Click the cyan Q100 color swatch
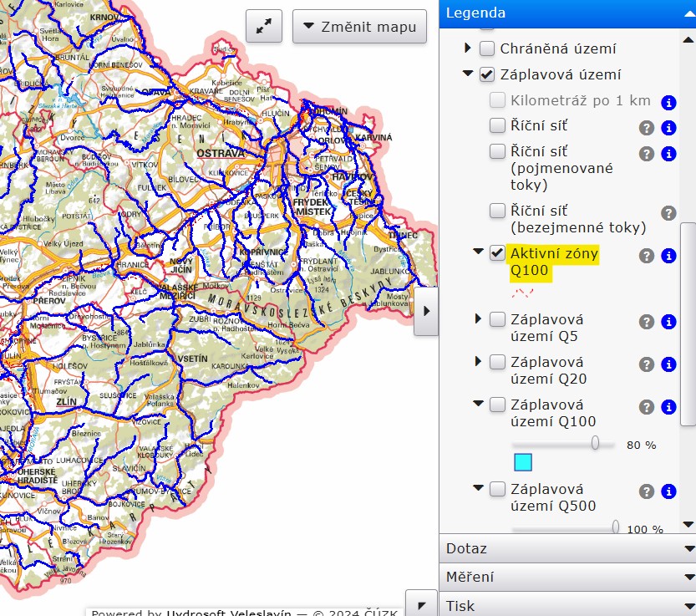This screenshot has height=616, width=696. tap(523, 463)
